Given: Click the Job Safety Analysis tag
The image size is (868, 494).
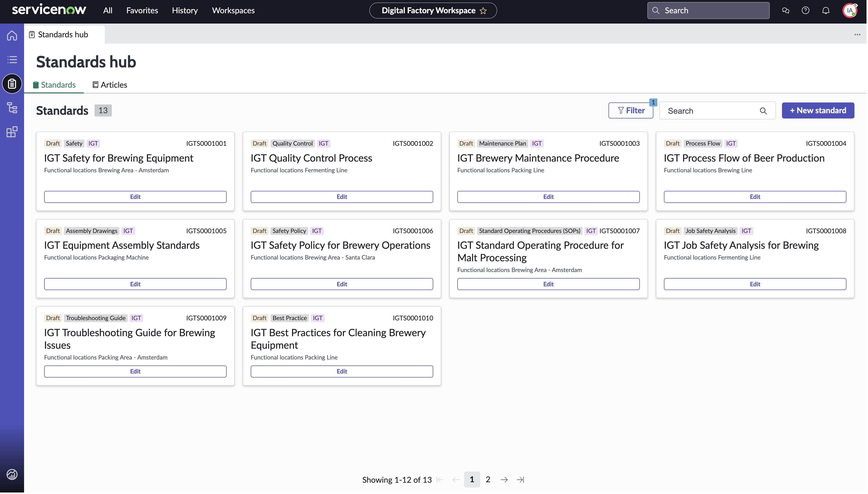Looking at the screenshot, I should click(711, 231).
